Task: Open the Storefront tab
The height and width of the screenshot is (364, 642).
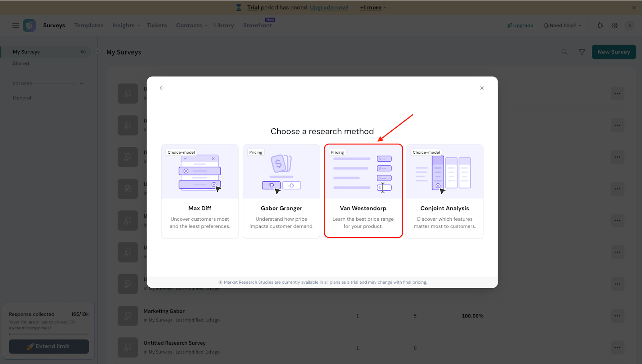Action: (257, 25)
